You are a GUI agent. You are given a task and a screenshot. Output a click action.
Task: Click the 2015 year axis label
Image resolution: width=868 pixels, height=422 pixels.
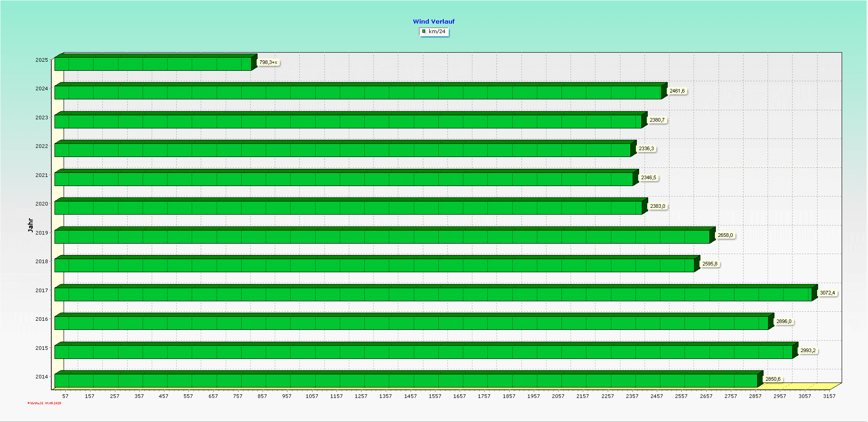pos(42,348)
